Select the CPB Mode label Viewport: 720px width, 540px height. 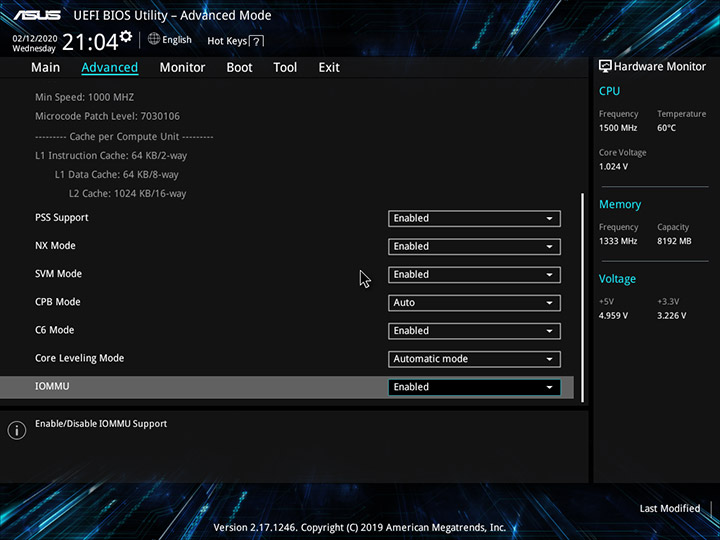[57, 302]
